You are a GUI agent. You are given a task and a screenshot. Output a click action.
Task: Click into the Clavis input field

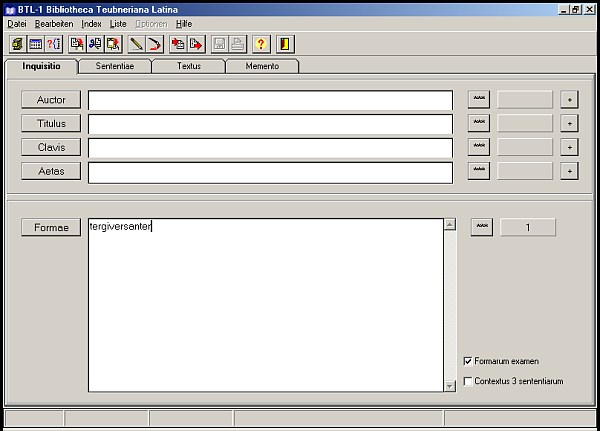point(270,148)
